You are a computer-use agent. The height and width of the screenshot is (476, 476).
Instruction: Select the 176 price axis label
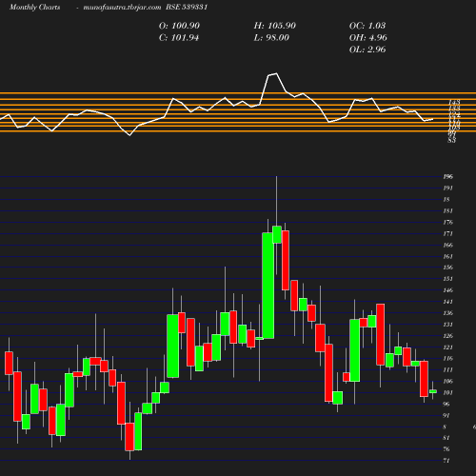tap(448, 223)
